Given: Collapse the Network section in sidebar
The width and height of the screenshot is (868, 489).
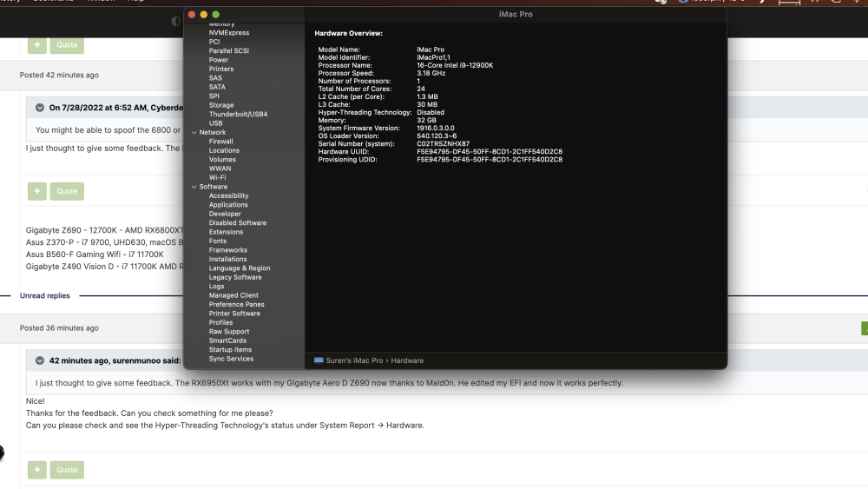Looking at the screenshot, I should pos(194,132).
